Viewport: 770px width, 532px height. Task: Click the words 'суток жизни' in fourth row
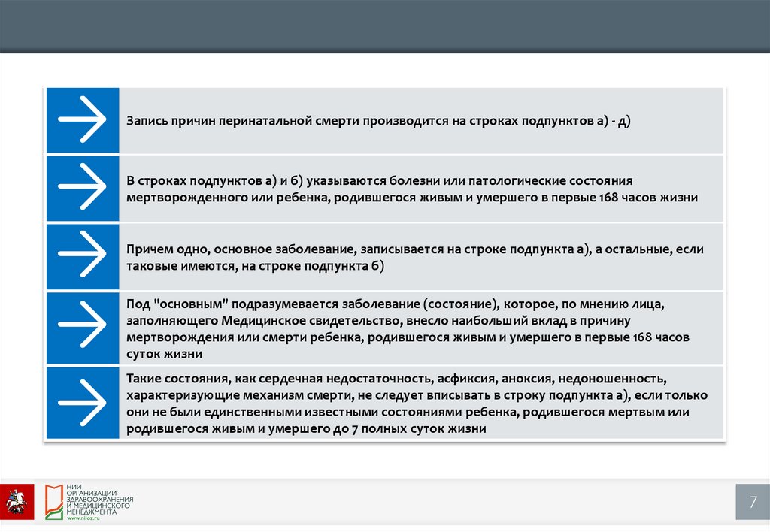[164, 353]
